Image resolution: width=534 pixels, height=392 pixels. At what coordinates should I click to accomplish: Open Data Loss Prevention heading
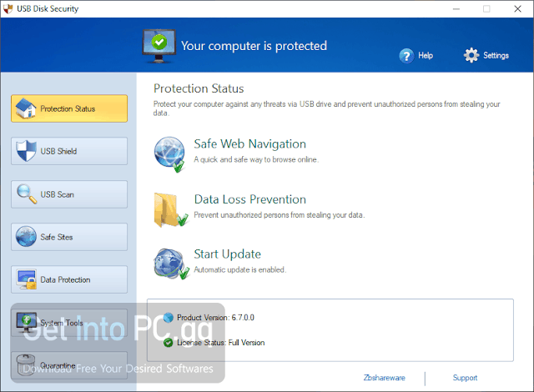pos(250,199)
